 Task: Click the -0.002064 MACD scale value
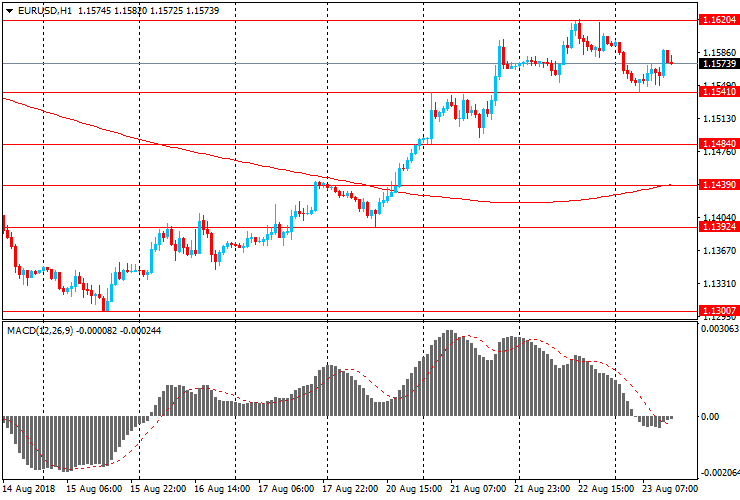pos(720,473)
